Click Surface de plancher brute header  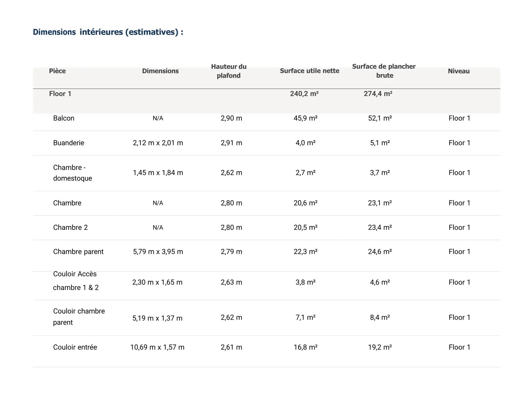point(384,71)
